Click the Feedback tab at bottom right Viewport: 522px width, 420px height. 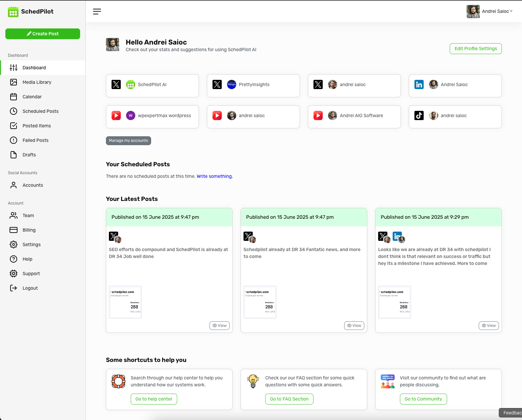coord(510,413)
